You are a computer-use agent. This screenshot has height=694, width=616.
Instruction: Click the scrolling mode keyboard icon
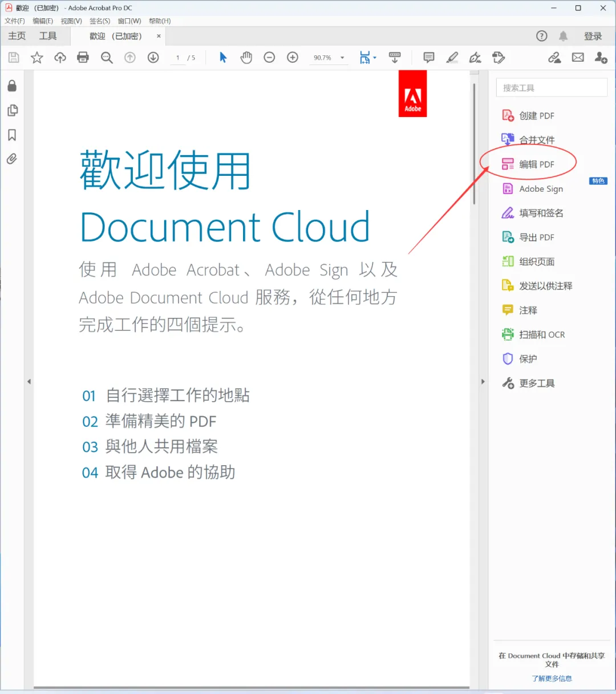pos(395,58)
